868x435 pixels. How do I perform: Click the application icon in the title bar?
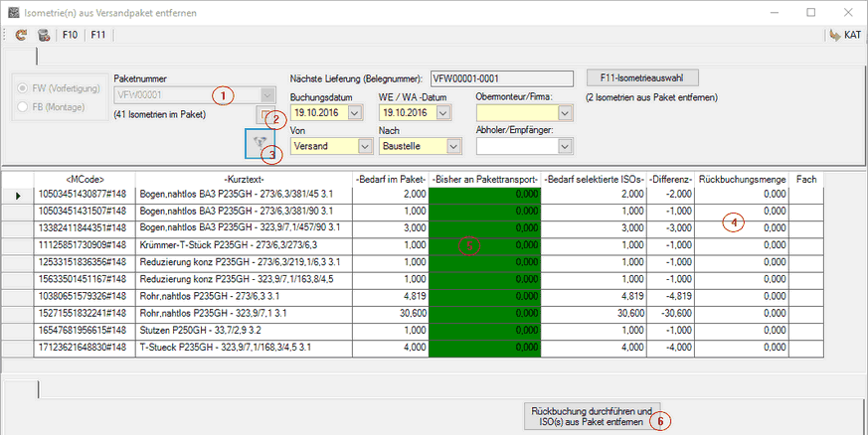(x=12, y=12)
